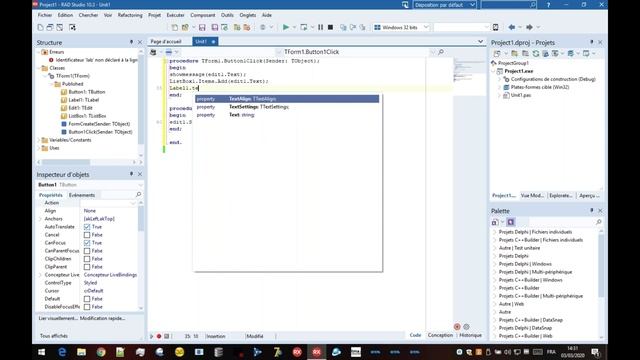Expand the Variables/Constants folder in Structure
This screenshot has width=640, height=360.
coord(39,140)
